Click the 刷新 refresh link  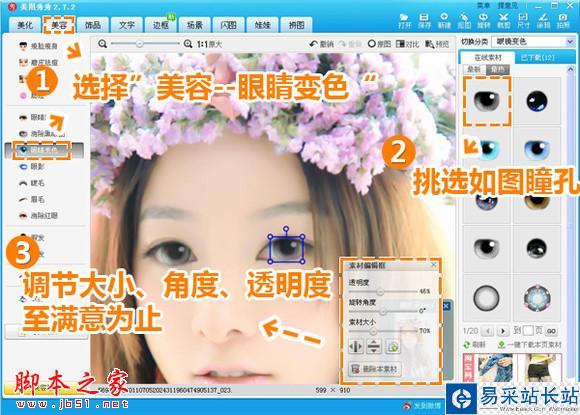pos(475,344)
